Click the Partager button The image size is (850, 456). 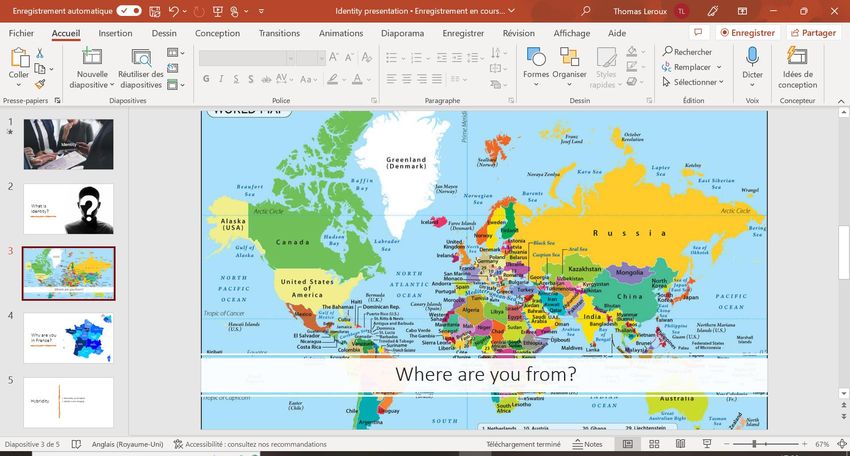click(x=813, y=33)
